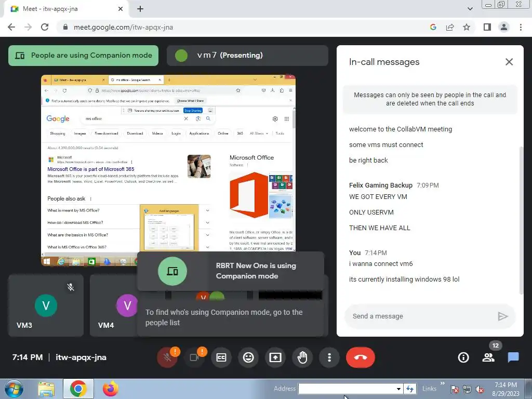Image resolution: width=532 pixels, height=399 pixels.
Task: Raise your hand
Action: click(302, 357)
